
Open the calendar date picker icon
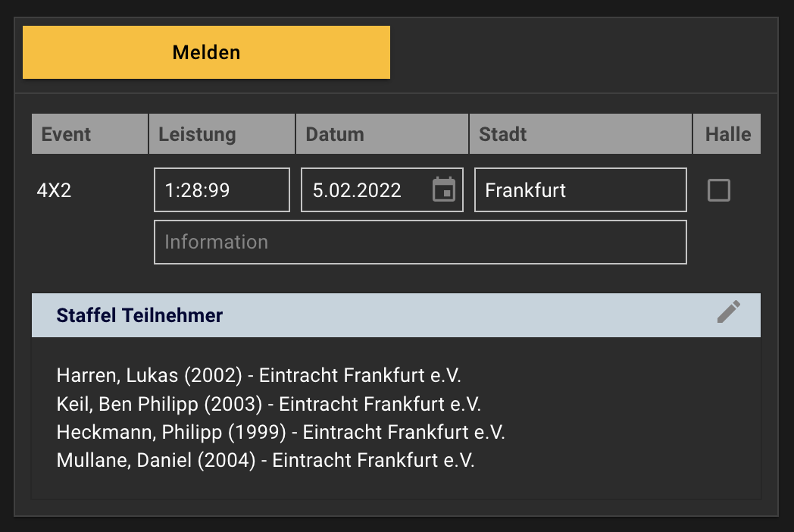click(443, 189)
